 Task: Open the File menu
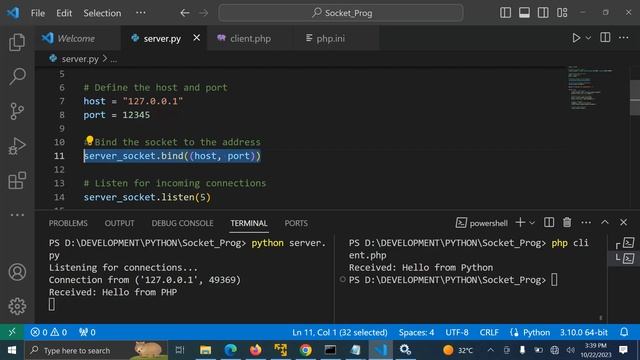(x=38, y=13)
